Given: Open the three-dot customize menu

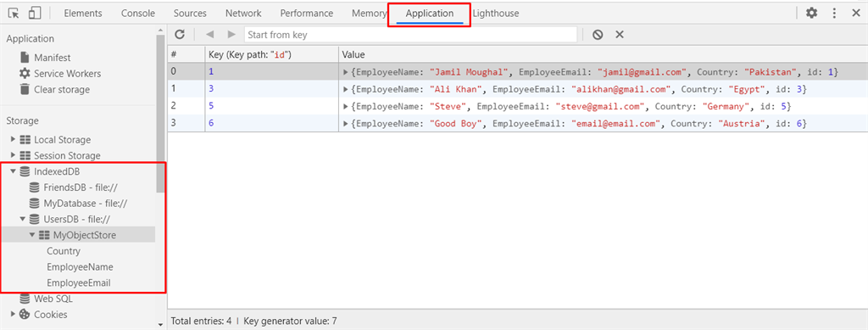Looking at the screenshot, I should [834, 14].
